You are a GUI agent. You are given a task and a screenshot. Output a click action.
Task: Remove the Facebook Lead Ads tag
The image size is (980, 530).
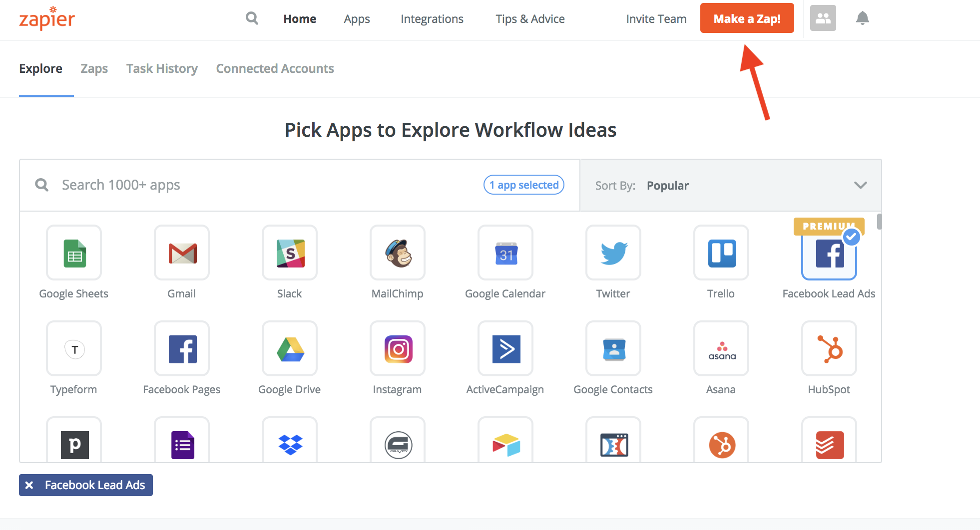coord(29,485)
